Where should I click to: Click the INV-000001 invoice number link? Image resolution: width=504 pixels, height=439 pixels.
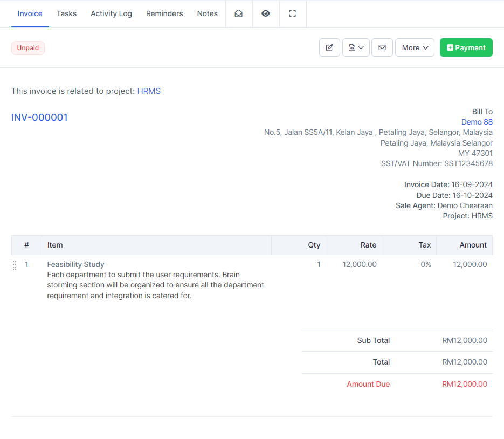pos(39,118)
